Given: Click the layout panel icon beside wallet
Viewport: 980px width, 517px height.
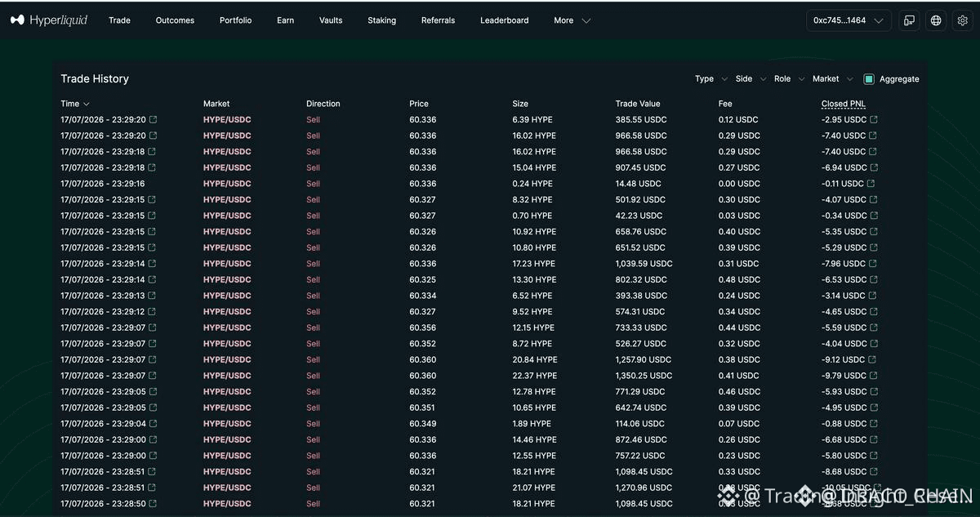Looking at the screenshot, I should coord(909,20).
